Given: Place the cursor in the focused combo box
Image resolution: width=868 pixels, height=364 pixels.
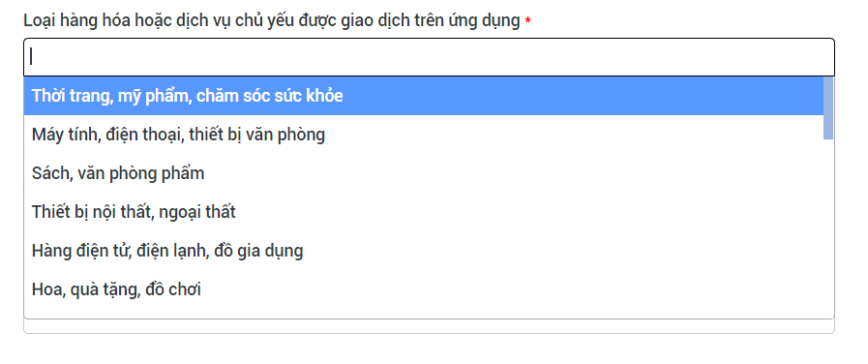Looking at the screenshot, I should (x=429, y=57).
